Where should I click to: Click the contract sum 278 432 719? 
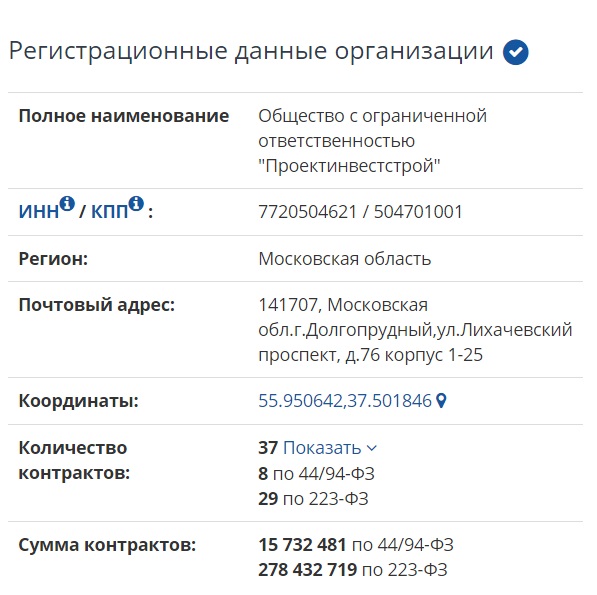point(308,570)
